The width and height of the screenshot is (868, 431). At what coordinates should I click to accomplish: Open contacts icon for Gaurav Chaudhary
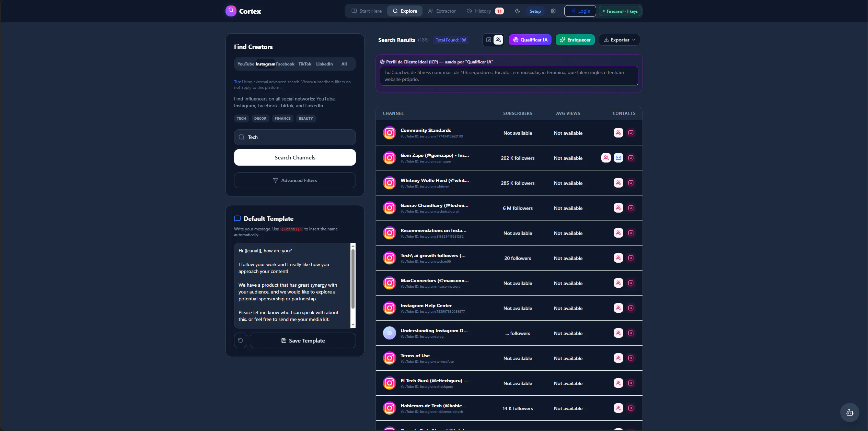tap(618, 208)
